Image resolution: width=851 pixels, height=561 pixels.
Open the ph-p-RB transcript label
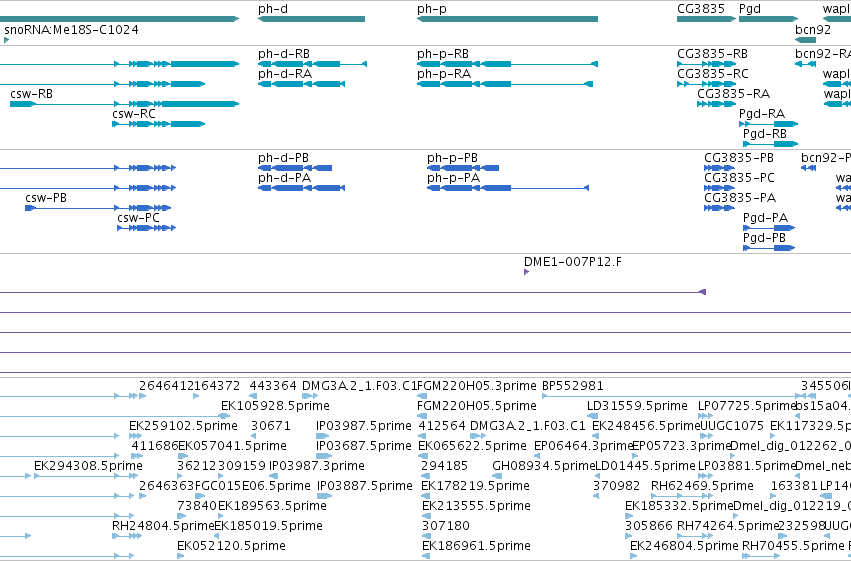click(x=443, y=54)
